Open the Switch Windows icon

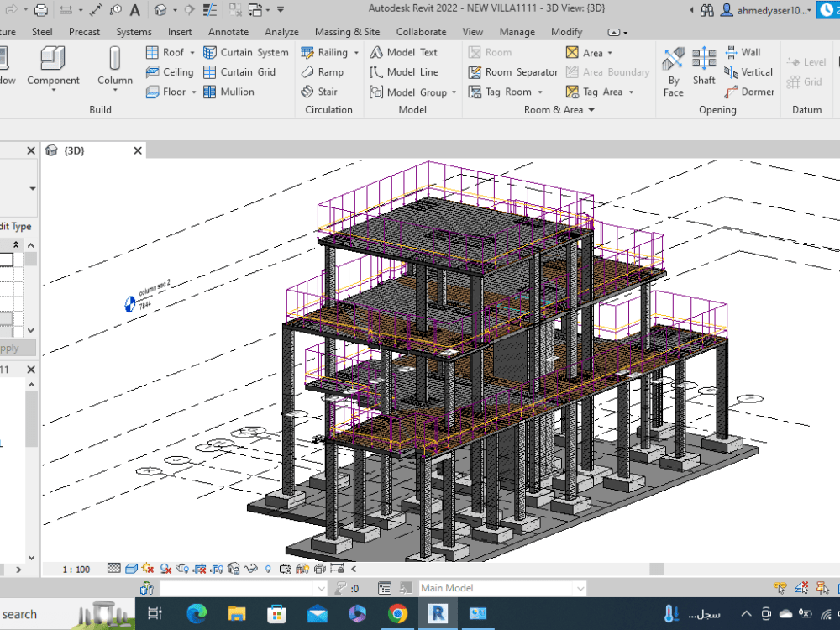pos(255,9)
